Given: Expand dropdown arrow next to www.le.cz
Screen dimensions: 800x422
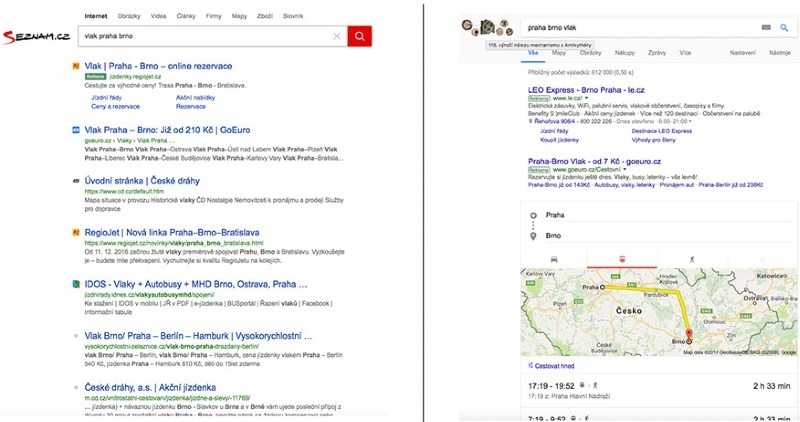Looking at the screenshot, I should click(587, 98).
